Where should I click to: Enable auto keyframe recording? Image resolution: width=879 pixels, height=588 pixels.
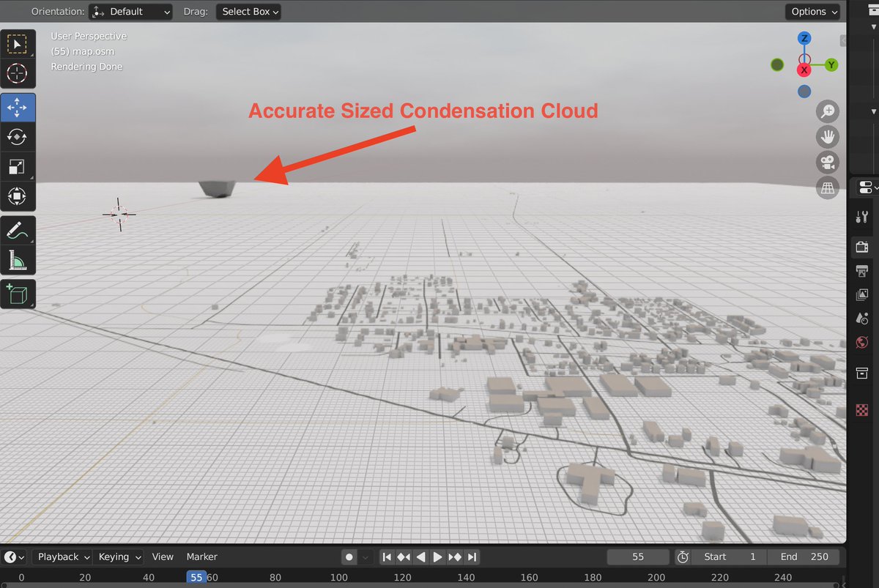coord(349,557)
